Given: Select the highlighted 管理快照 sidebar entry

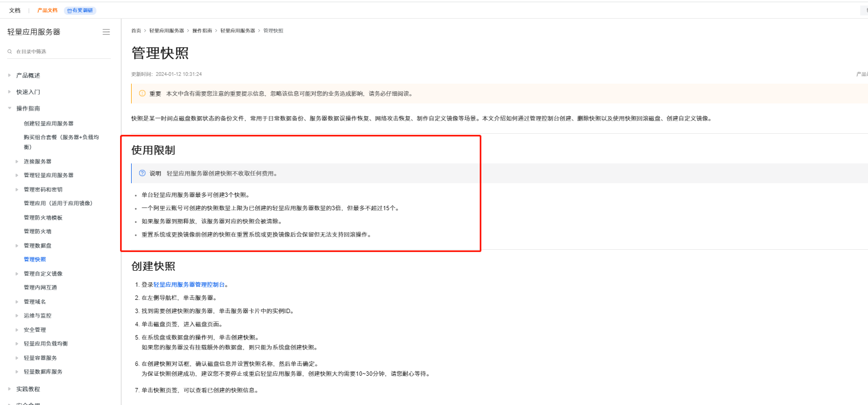Looking at the screenshot, I should pos(35,259).
